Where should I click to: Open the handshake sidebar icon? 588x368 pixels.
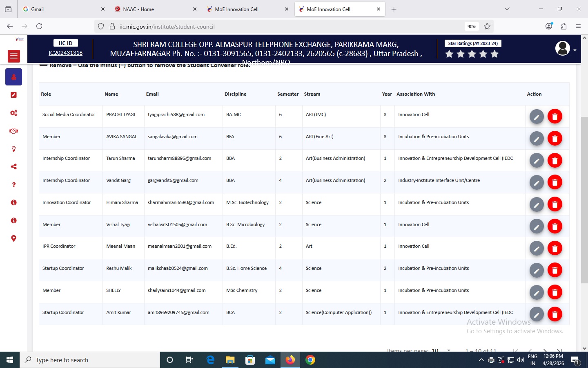click(x=13, y=131)
